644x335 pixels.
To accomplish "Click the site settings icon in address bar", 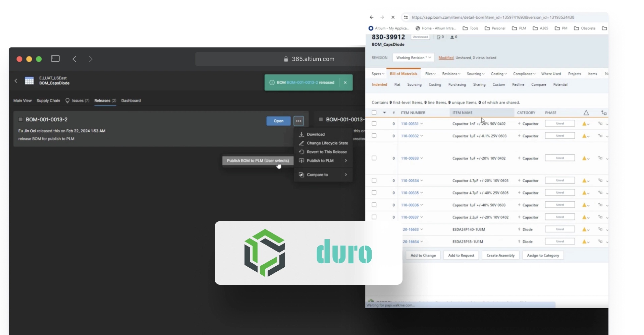I will 406,17.
